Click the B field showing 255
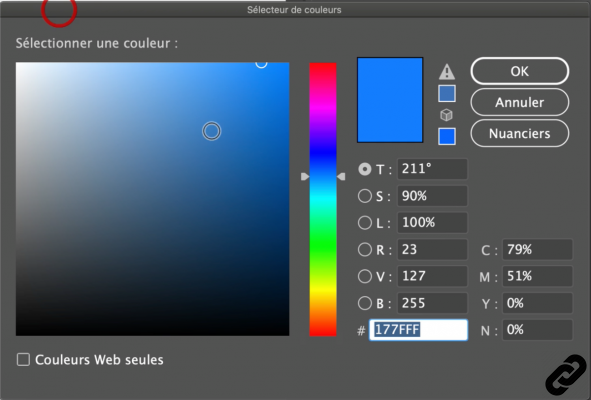The height and width of the screenshot is (400, 591). [432, 303]
